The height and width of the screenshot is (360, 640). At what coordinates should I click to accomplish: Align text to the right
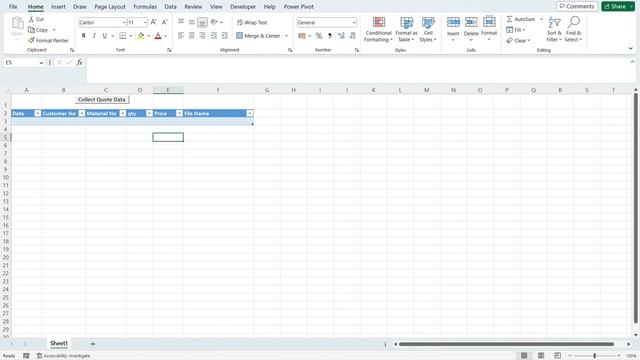click(x=202, y=36)
